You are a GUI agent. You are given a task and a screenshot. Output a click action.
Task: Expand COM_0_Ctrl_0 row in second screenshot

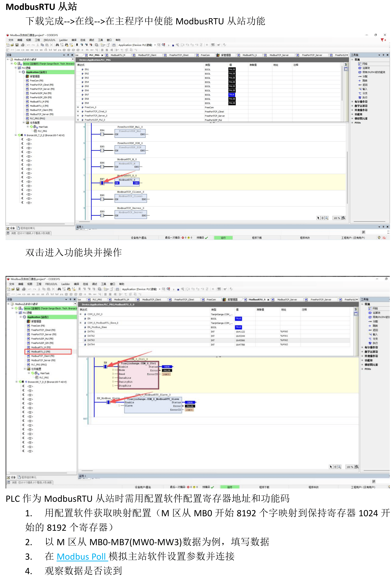click(x=81, y=314)
